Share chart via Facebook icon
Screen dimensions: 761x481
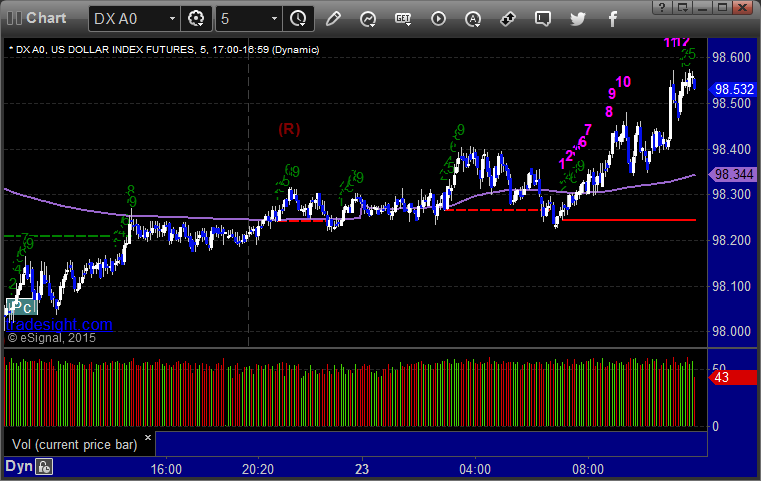pyautogui.click(x=612, y=19)
